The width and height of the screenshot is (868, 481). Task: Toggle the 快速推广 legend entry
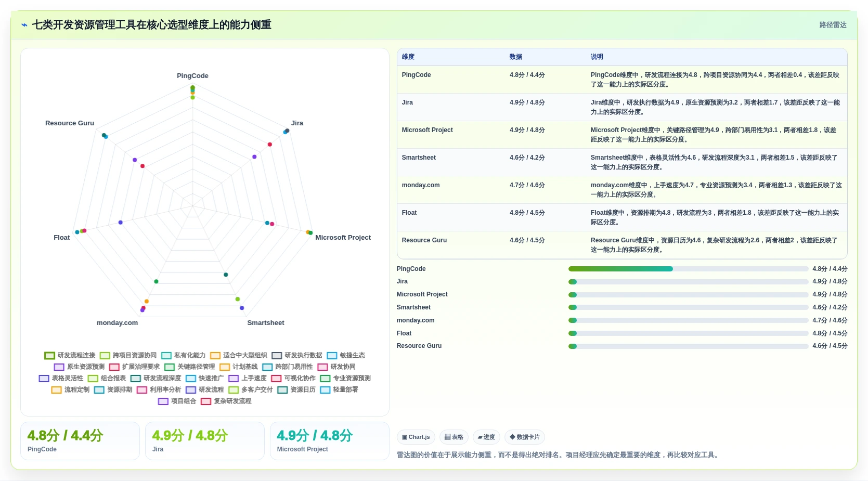(x=204, y=379)
